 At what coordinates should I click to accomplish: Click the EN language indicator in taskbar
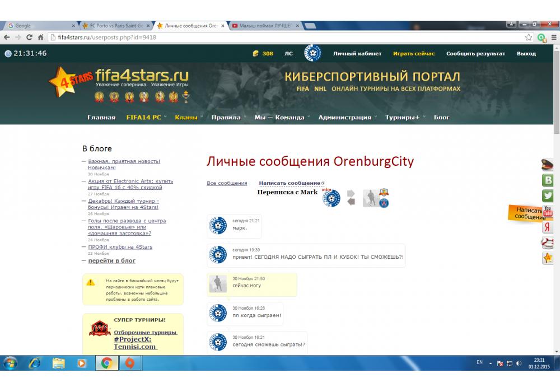click(x=480, y=362)
